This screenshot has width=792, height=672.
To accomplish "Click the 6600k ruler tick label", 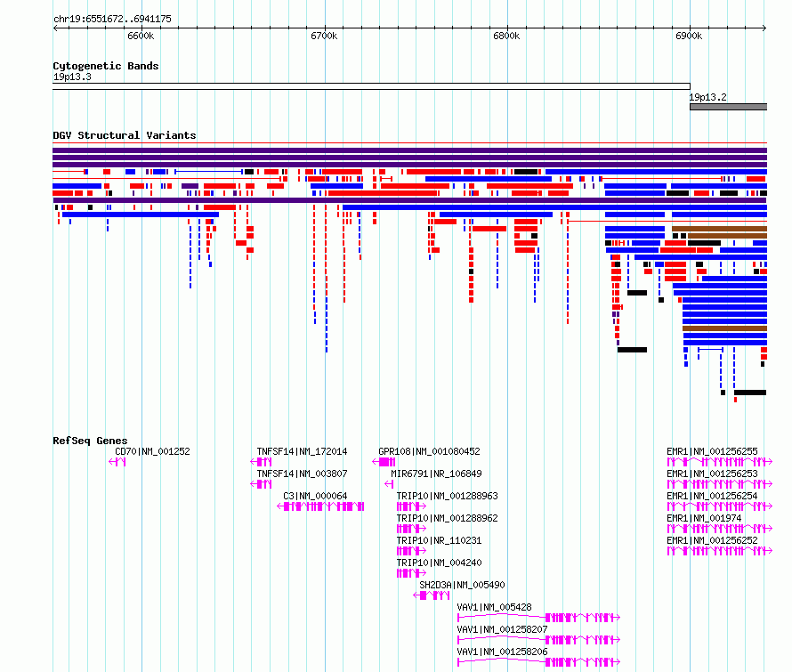I will (141, 36).
